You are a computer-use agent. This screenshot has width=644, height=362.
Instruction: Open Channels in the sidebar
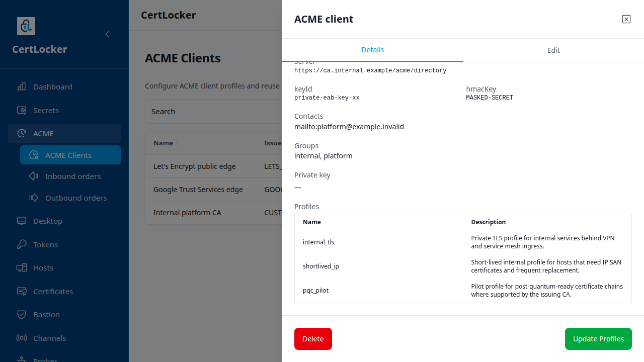pyautogui.click(x=64, y=338)
